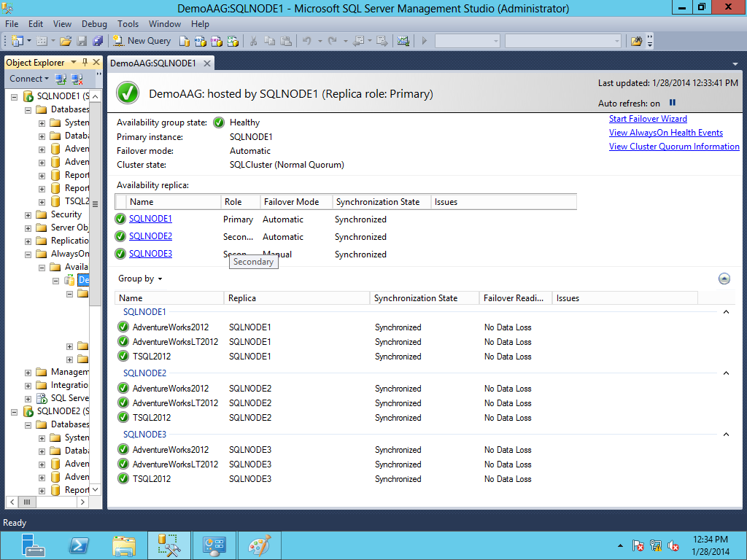Open the Object Explorer window position dropdown
The height and width of the screenshot is (560, 747).
point(74,62)
